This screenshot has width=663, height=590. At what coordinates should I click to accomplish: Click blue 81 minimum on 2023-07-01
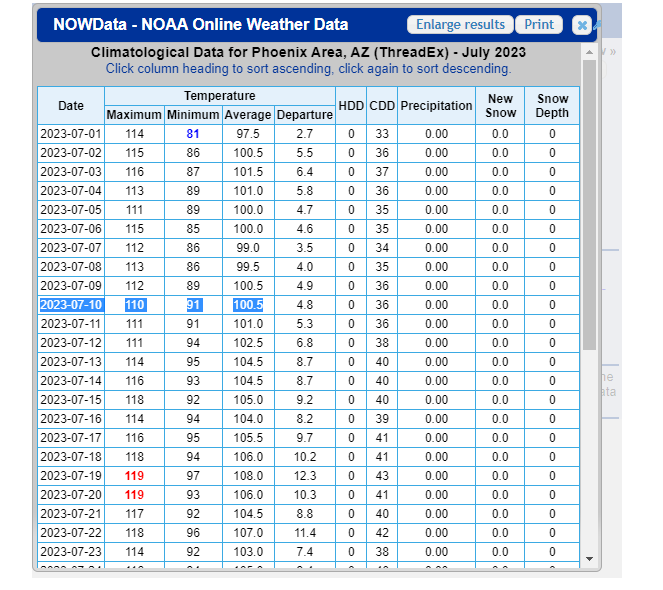tap(193, 134)
